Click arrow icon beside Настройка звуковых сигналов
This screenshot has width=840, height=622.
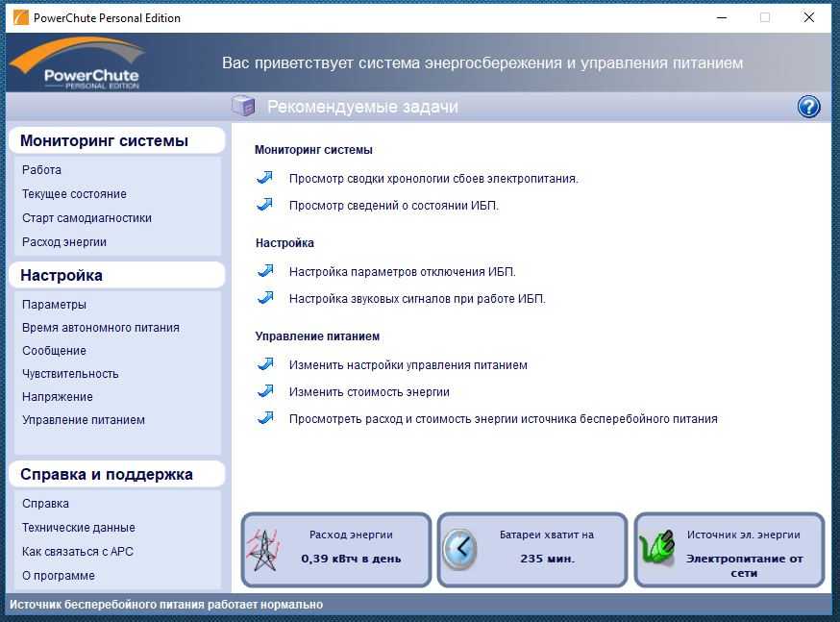click(x=265, y=298)
